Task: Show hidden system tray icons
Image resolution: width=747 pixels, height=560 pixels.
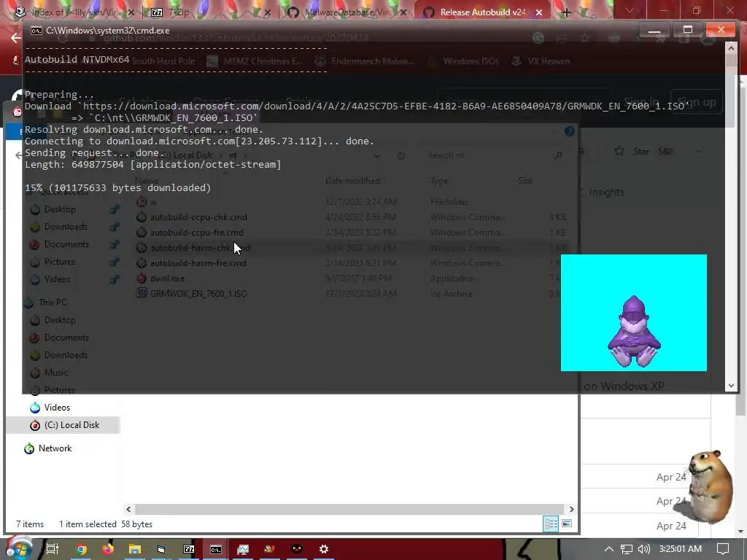Action: tap(609, 549)
